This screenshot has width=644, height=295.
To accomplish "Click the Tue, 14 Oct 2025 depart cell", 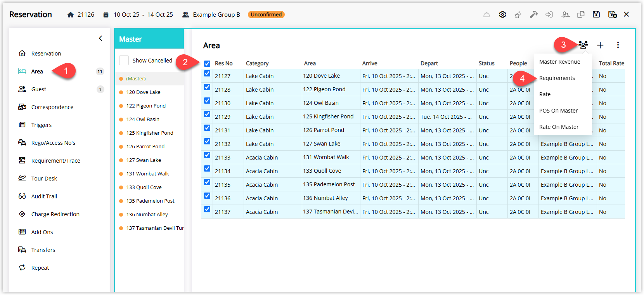I will (x=447, y=116).
